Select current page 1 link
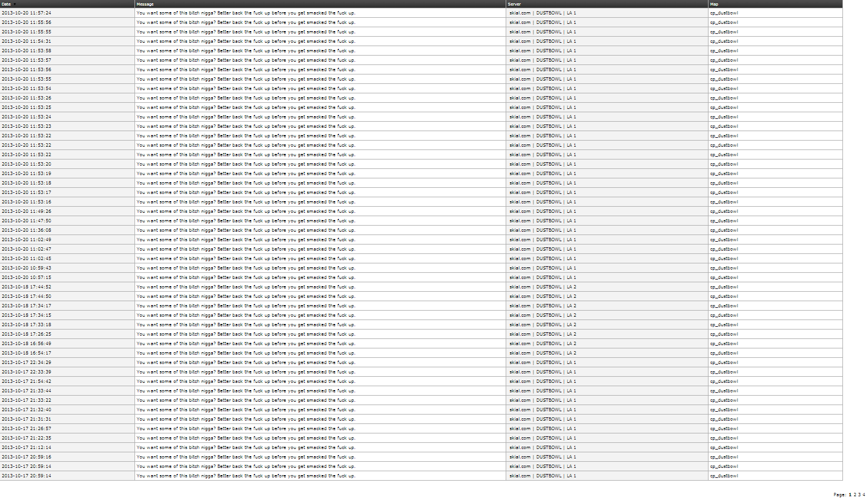The width and height of the screenshot is (868, 499). point(850,495)
